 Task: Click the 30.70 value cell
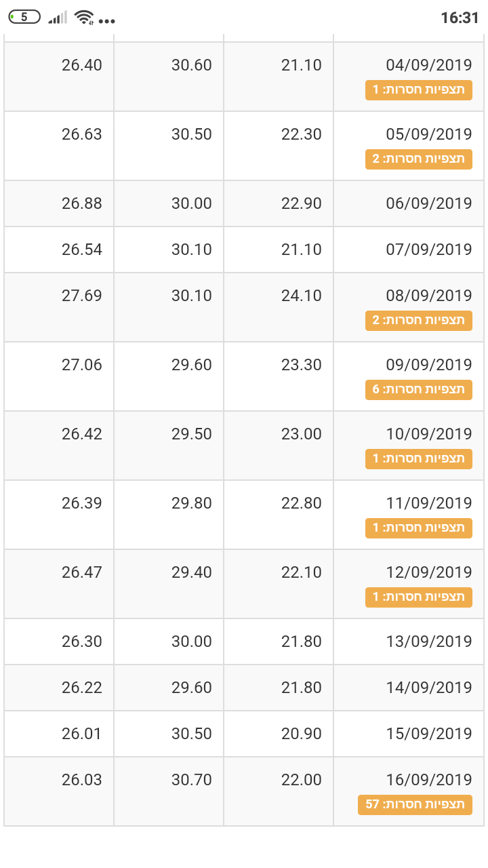[x=192, y=780]
